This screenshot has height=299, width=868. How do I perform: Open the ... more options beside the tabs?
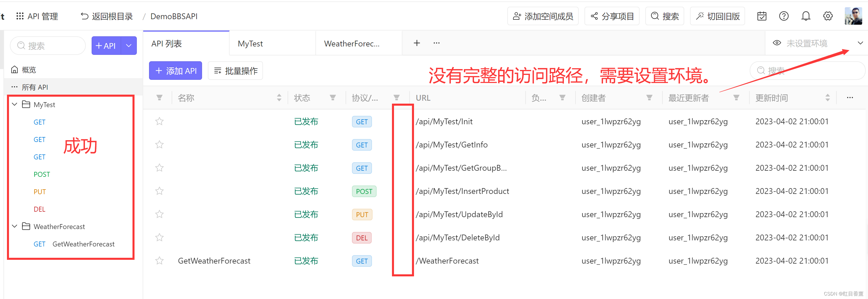(436, 43)
